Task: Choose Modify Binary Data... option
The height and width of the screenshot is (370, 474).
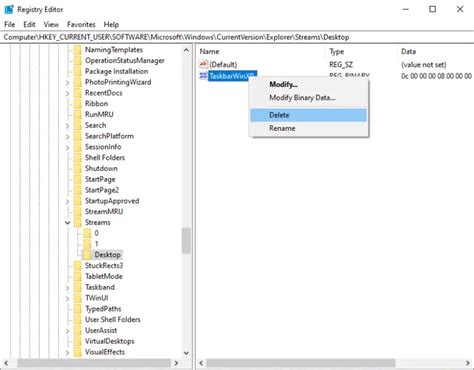Action: point(308,98)
